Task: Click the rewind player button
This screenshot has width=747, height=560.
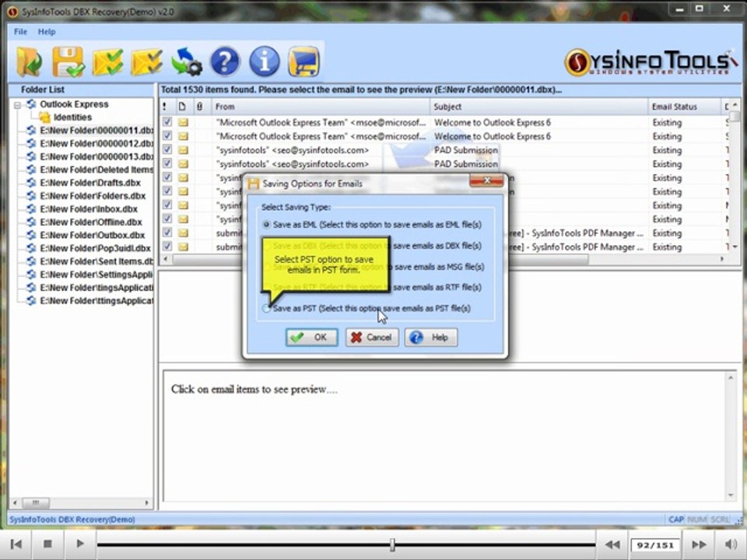Action: [612, 544]
